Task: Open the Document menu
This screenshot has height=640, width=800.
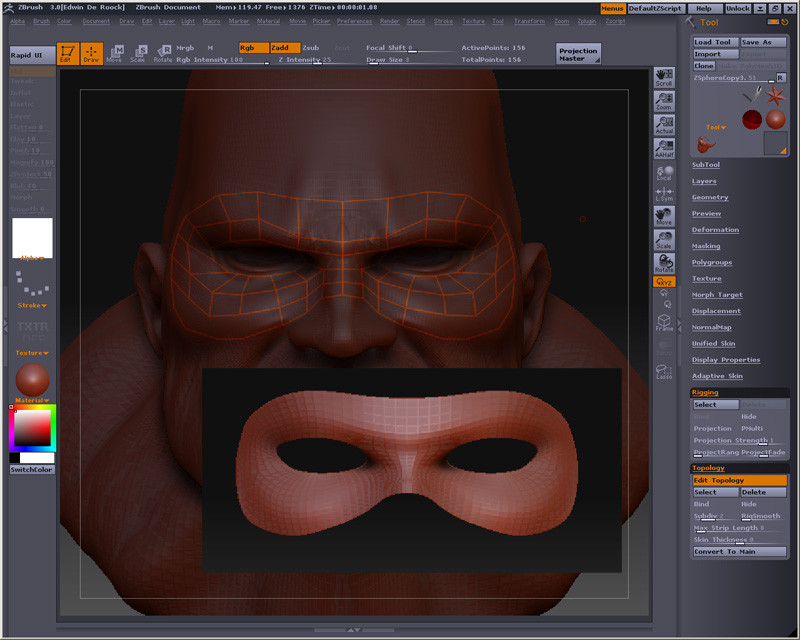Action: [x=96, y=21]
